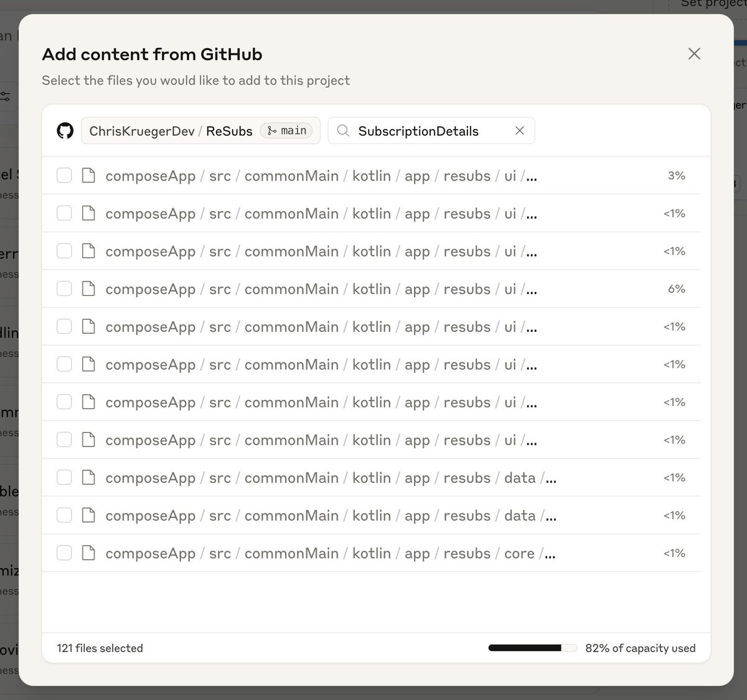
Task: Click the file icon on the 6% row
Action: (x=89, y=289)
